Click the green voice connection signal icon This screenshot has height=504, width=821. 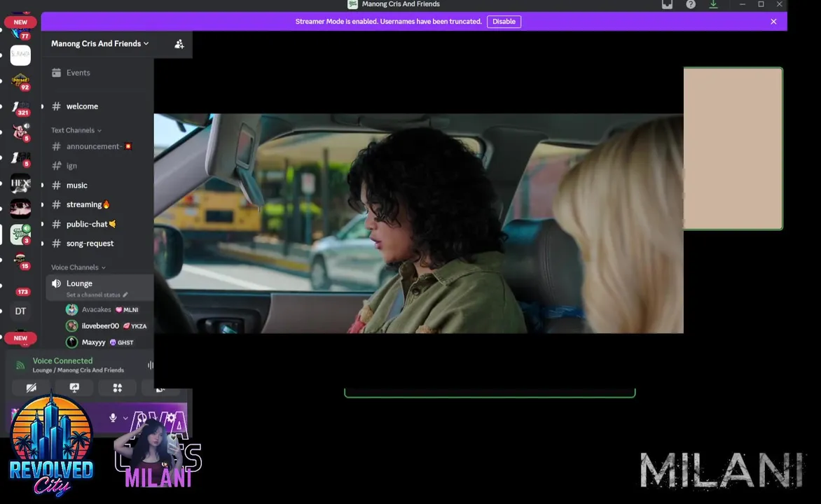(20, 365)
